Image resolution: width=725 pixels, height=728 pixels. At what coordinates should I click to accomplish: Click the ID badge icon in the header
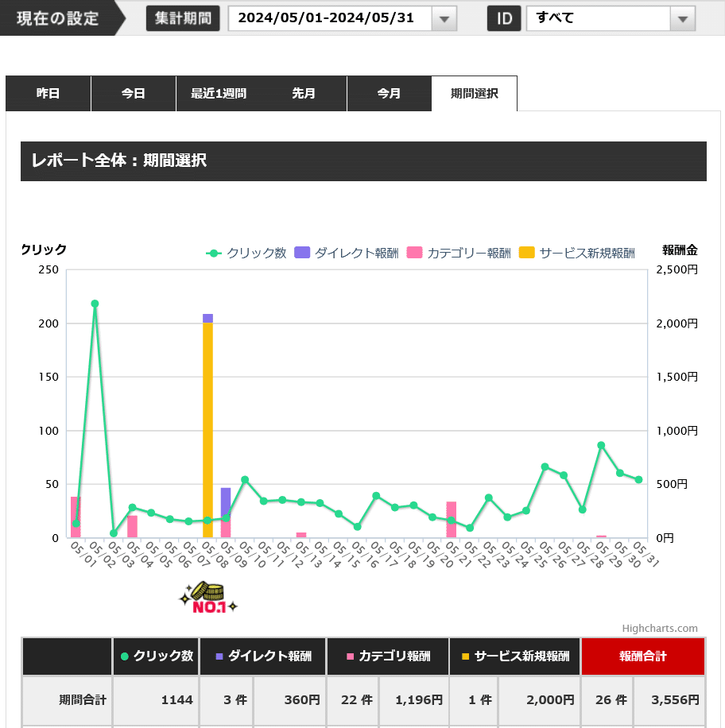click(x=504, y=18)
